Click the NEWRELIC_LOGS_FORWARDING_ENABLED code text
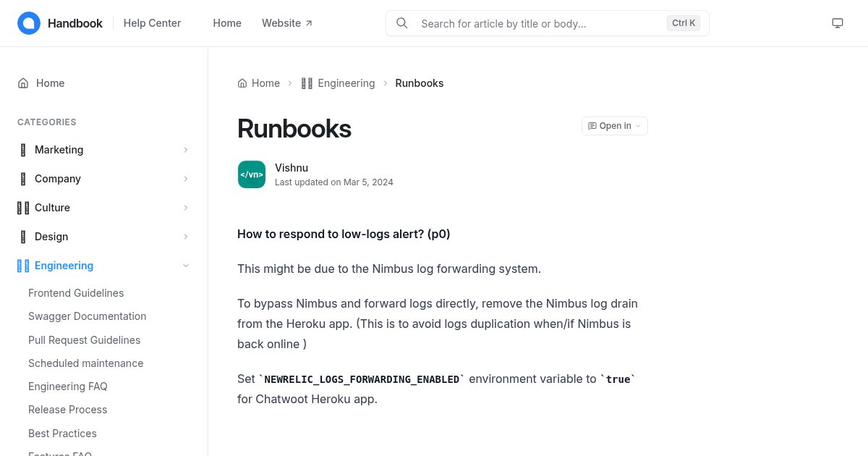This screenshot has height=456, width=868. 362,379
